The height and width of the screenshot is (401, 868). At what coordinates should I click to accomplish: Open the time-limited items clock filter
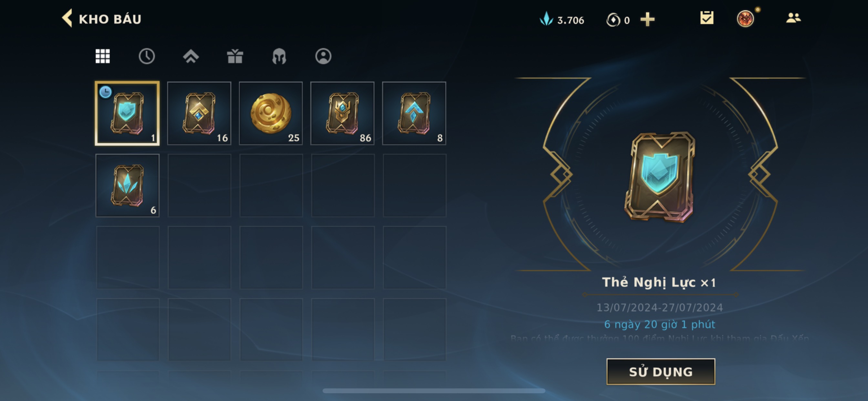[147, 56]
